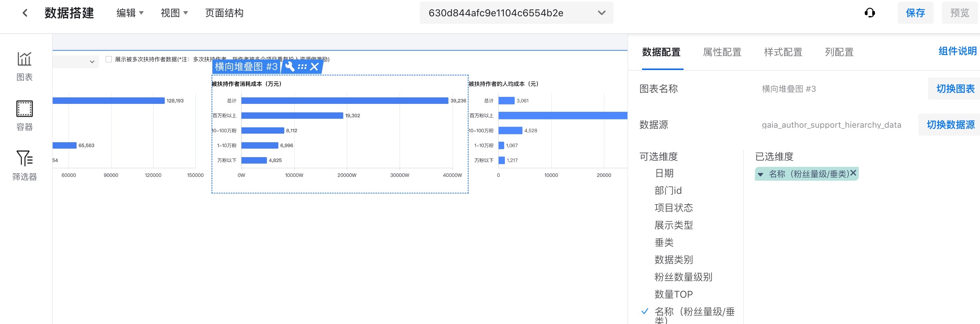This screenshot has width=980, height=324.
Task: Select the 部门id dimension
Action: 668,190
